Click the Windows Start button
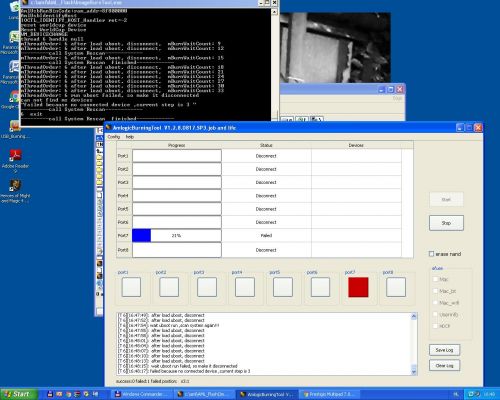This screenshot has height=400, width=500. pyautogui.click(x=18, y=394)
